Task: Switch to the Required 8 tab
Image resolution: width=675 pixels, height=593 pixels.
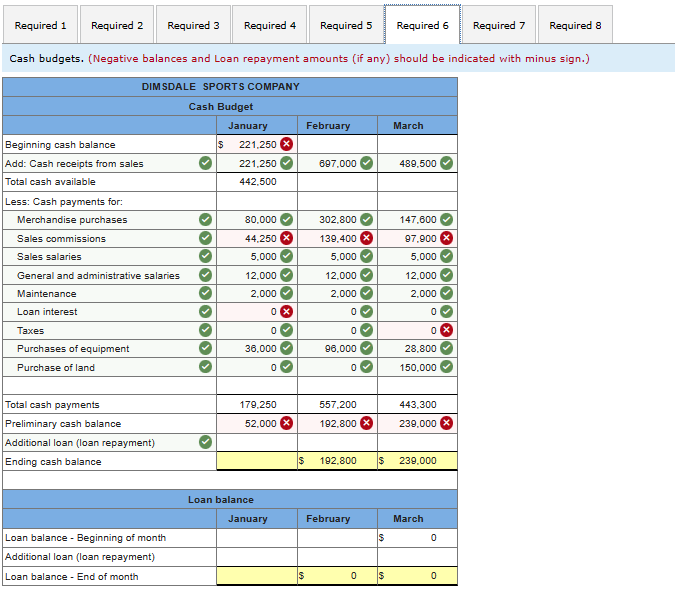Action: [x=575, y=25]
